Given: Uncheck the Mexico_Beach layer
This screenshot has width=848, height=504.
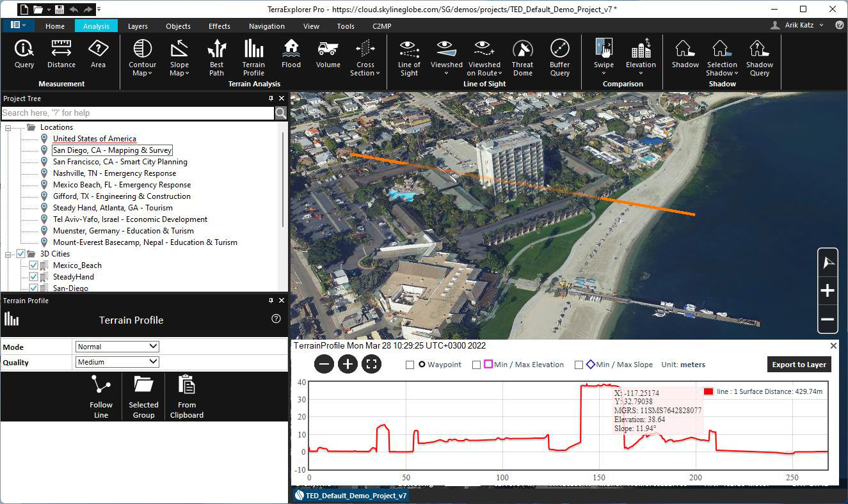Looking at the screenshot, I should tap(34, 265).
